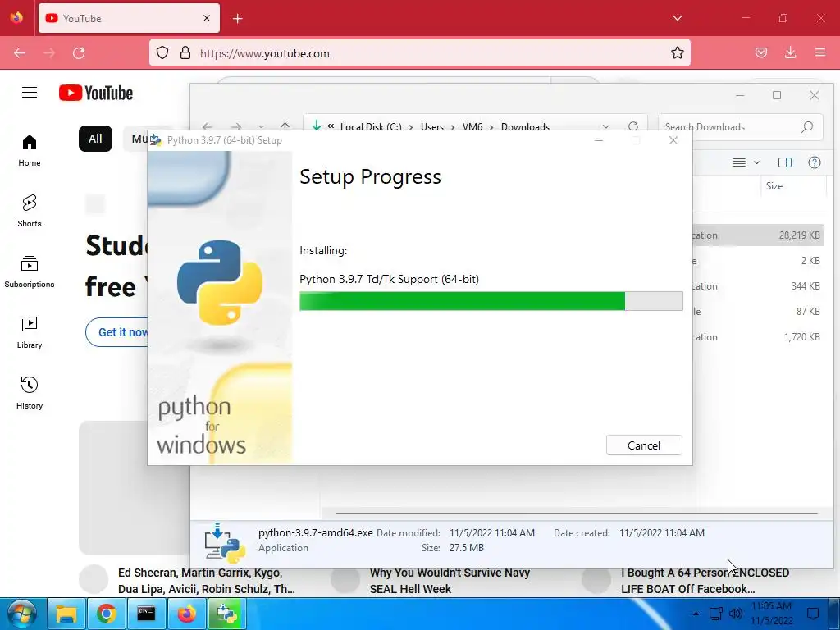Open the Save to Pocket icon in Firefox
Screen dimensions: 840x630
point(761,52)
